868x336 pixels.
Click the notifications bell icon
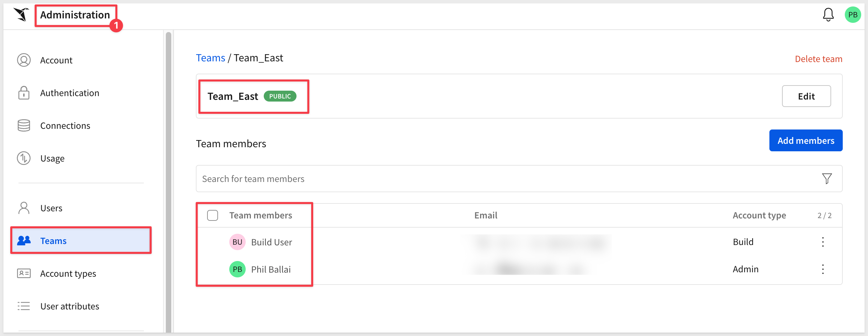click(828, 15)
